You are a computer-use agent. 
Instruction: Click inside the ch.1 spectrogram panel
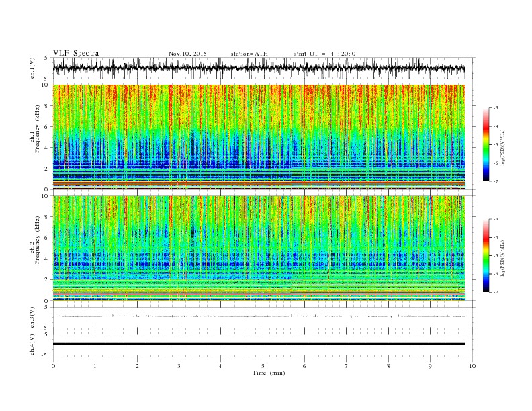tap(259, 137)
